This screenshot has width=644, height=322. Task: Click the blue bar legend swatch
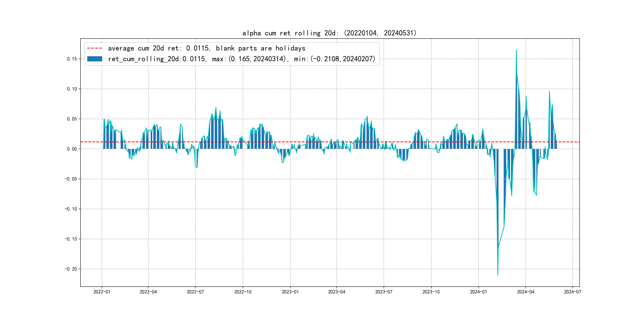(94, 59)
